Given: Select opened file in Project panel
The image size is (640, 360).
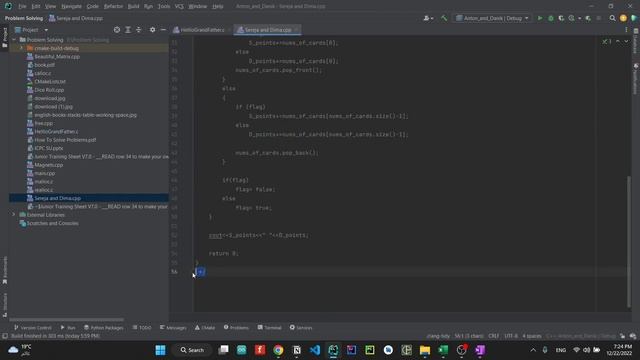Looking at the screenshot, I should [x=117, y=30].
